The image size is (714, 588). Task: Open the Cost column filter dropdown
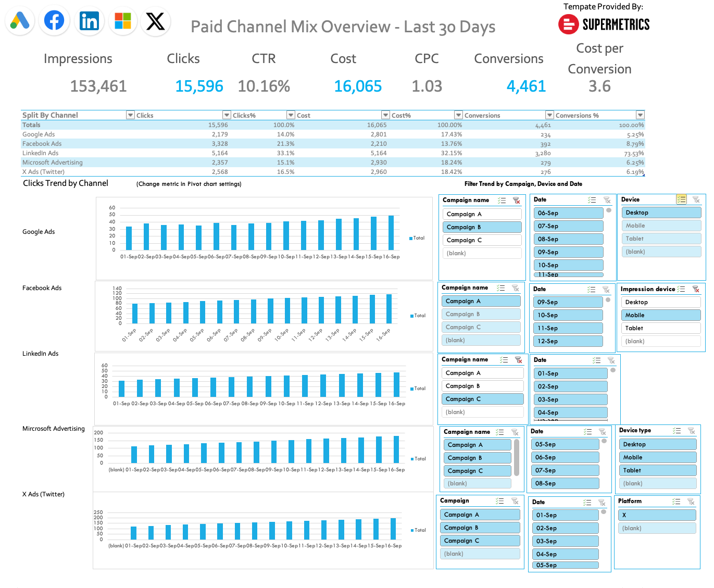pyautogui.click(x=385, y=115)
